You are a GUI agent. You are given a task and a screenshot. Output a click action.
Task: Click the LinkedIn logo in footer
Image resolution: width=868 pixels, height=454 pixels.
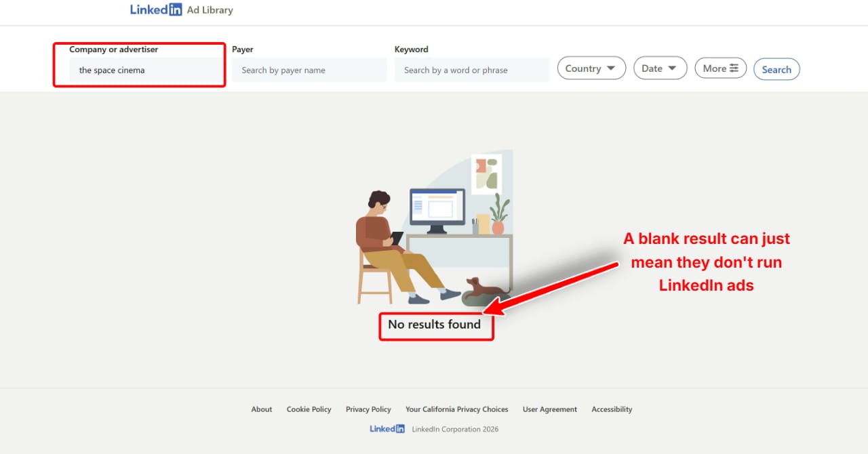tap(387, 429)
